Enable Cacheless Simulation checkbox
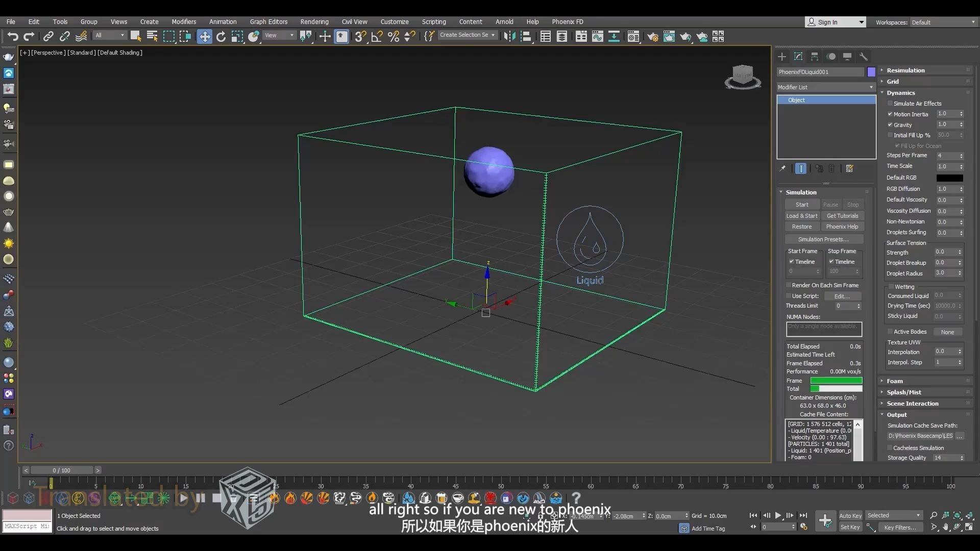The height and width of the screenshot is (551, 980). coord(890,448)
